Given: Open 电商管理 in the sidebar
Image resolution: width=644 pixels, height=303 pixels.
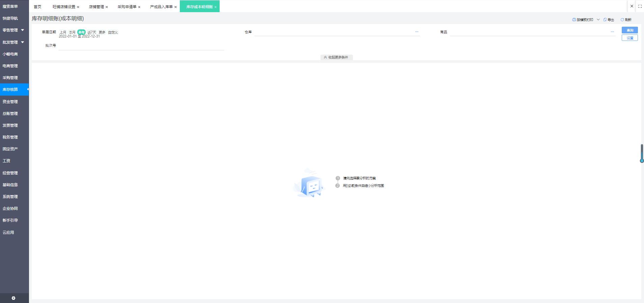Looking at the screenshot, I should [10, 66].
